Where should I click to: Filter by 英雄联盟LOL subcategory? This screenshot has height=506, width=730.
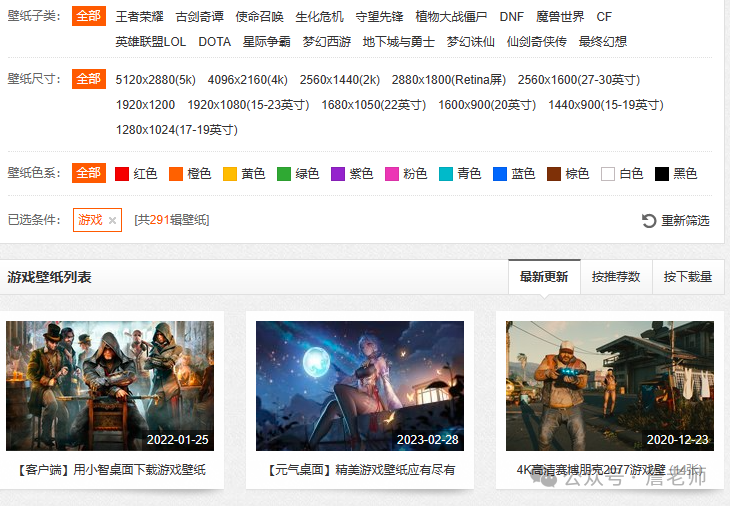click(151, 42)
